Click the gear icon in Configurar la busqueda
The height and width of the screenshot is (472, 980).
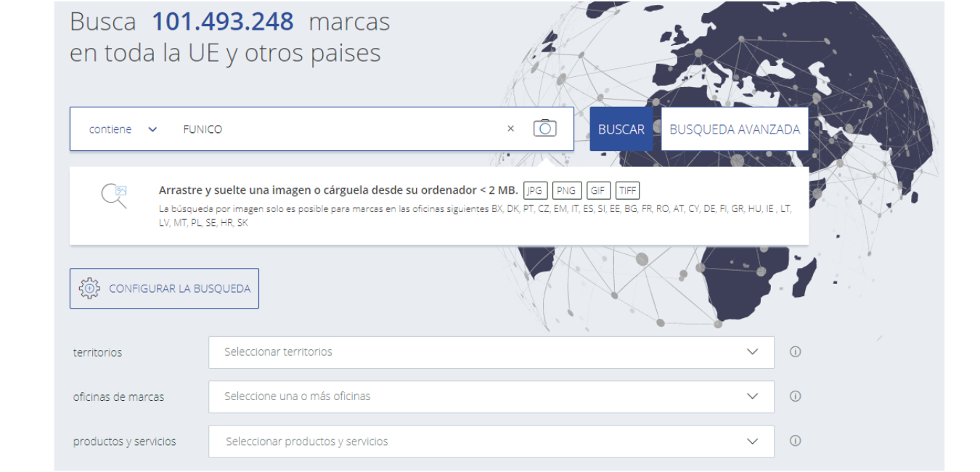[89, 288]
